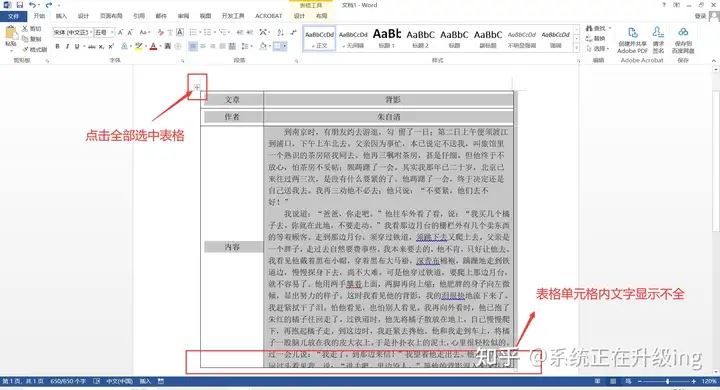Click the Character Border (boxed A) icon
The height and width of the screenshot is (390, 720).
click(180, 32)
